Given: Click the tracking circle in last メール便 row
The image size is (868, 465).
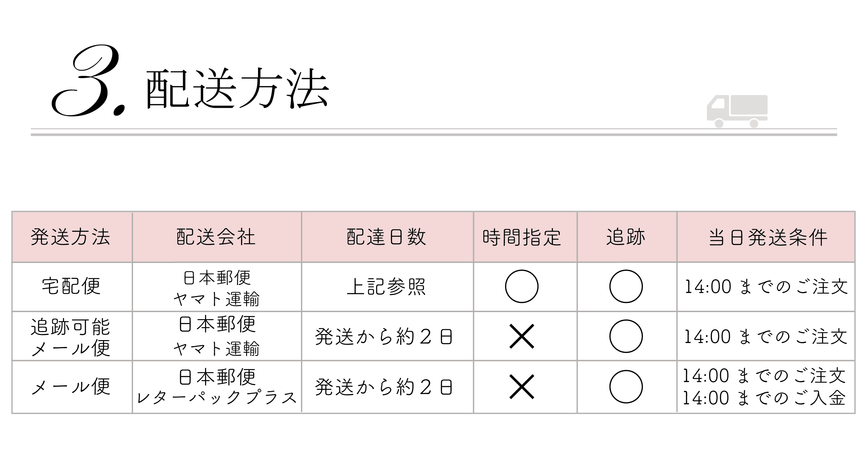Looking at the screenshot, I should [x=626, y=387].
